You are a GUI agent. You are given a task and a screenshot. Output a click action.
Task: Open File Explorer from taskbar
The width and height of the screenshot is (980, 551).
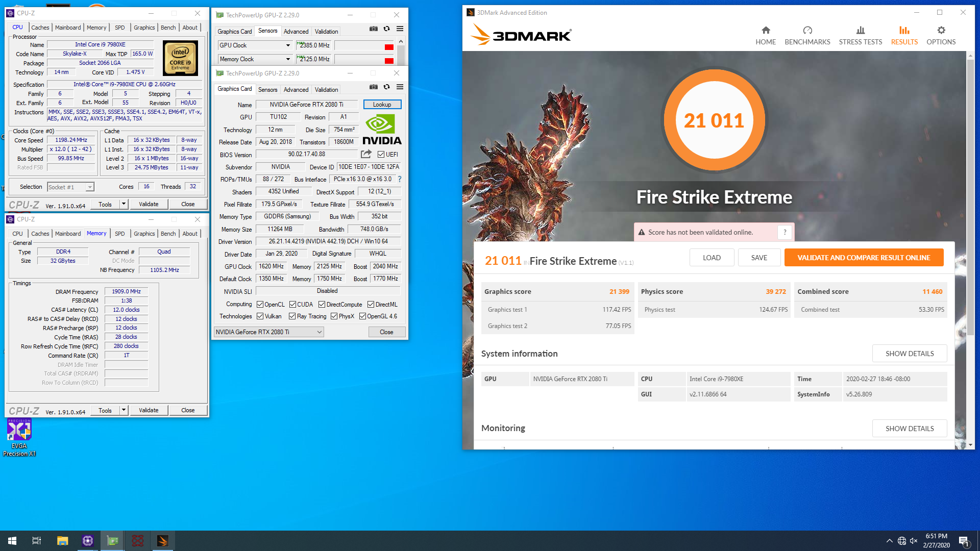tap(62, 541)
